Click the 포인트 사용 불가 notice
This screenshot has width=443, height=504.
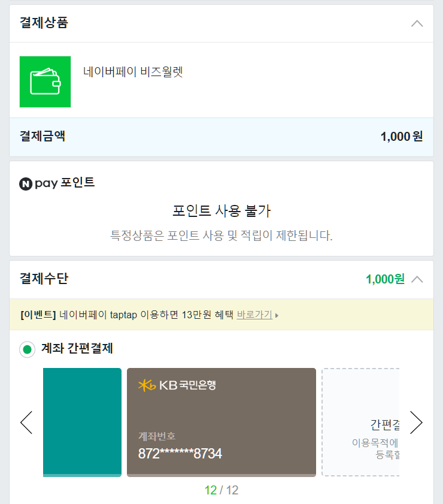pos(221,211)
